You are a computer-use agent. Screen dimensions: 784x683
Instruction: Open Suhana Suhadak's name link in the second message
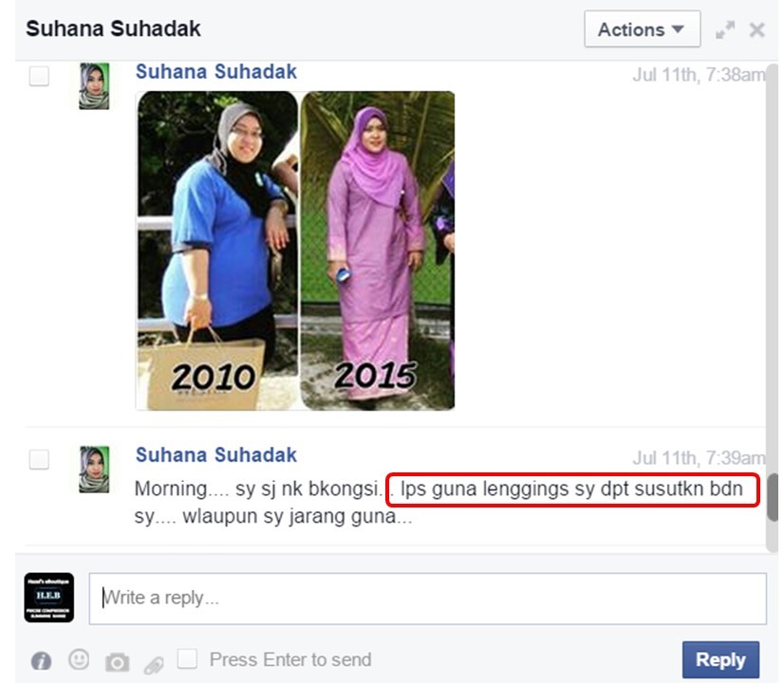216,454
